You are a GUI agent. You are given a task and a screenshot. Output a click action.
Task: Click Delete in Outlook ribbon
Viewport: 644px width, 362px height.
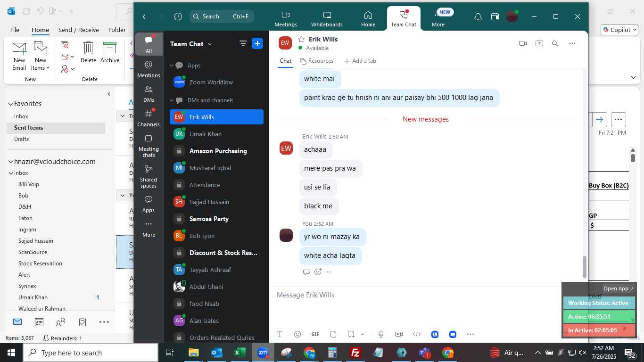pyautogui.click(x=88, y=52)
